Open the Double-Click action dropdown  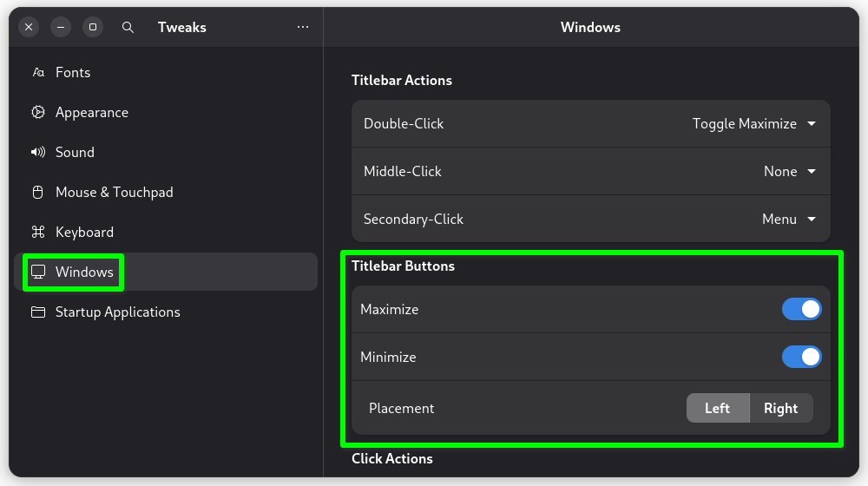(x=753, y=124)
